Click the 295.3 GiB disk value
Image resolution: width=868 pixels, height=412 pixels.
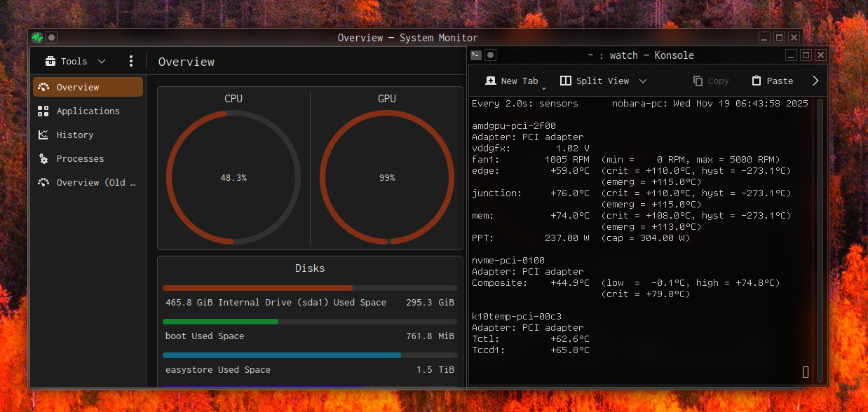[430, 303]
